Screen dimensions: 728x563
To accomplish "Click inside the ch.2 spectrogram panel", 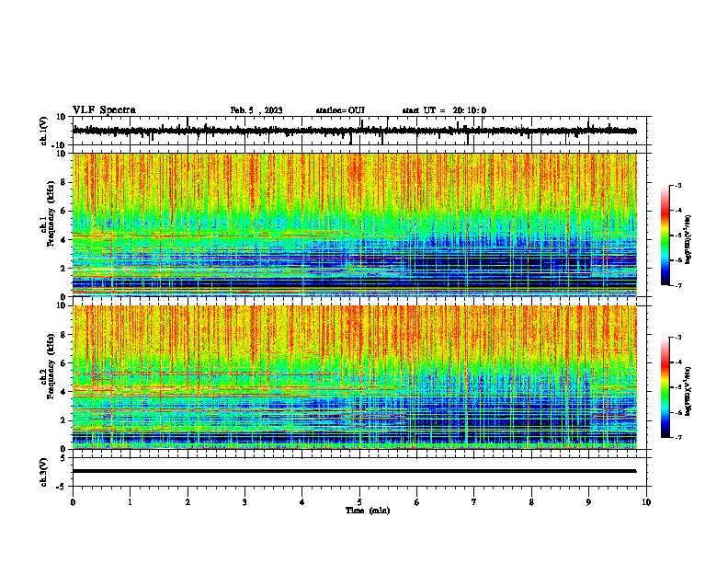I will coord(355,377).
